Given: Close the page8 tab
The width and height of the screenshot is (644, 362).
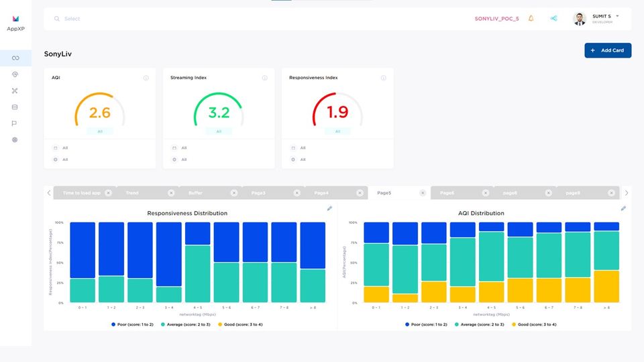Looking at the screenshot, I should (548, 193).
